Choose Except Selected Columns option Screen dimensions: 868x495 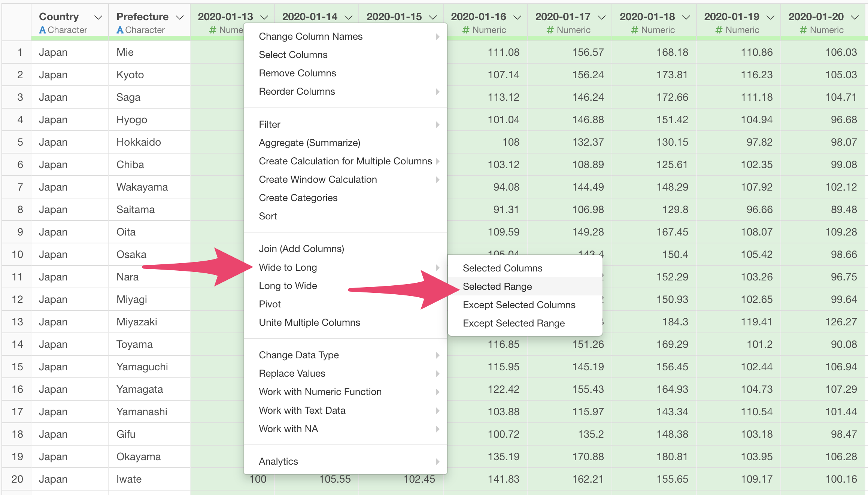[519, 305]
